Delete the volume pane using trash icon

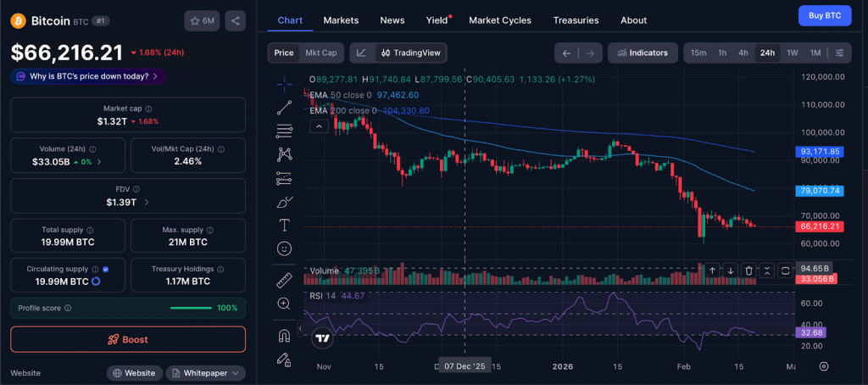[748, 271]
